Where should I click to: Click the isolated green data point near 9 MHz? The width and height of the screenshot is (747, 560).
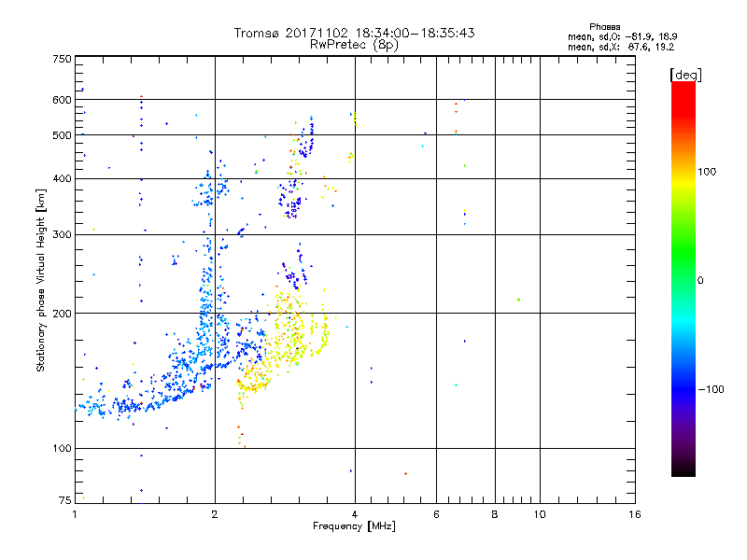pos(518,300)
